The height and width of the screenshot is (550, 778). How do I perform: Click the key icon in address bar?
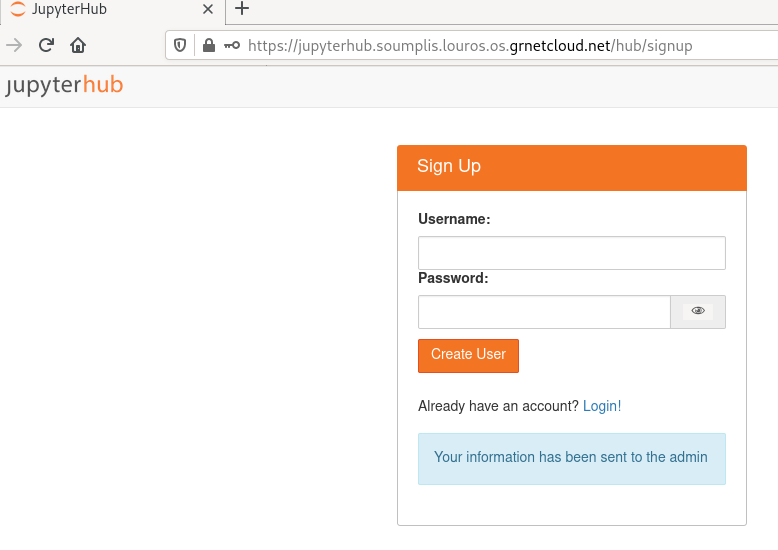(x=231, y=45)
